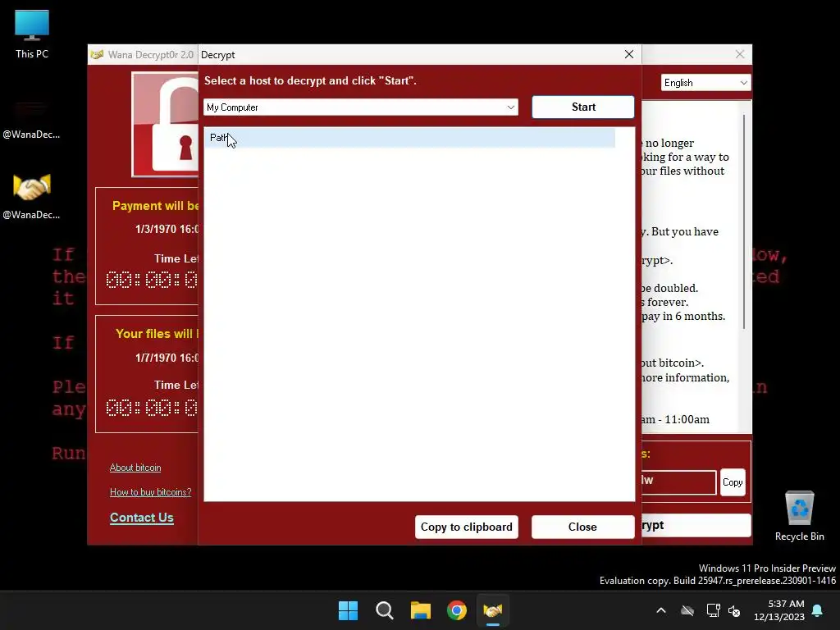Select Wana Decrypt0r taskbar icon

pyautogui.click(x=493, y=610)
